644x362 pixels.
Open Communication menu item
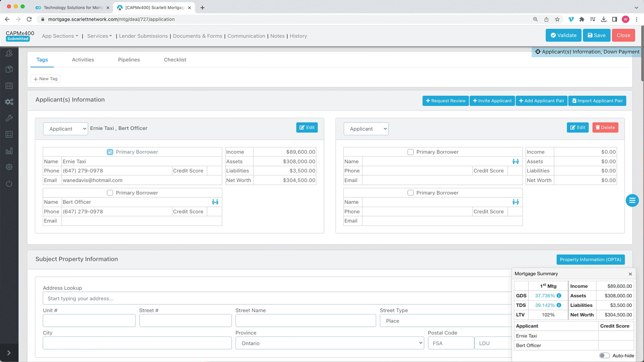246,36
